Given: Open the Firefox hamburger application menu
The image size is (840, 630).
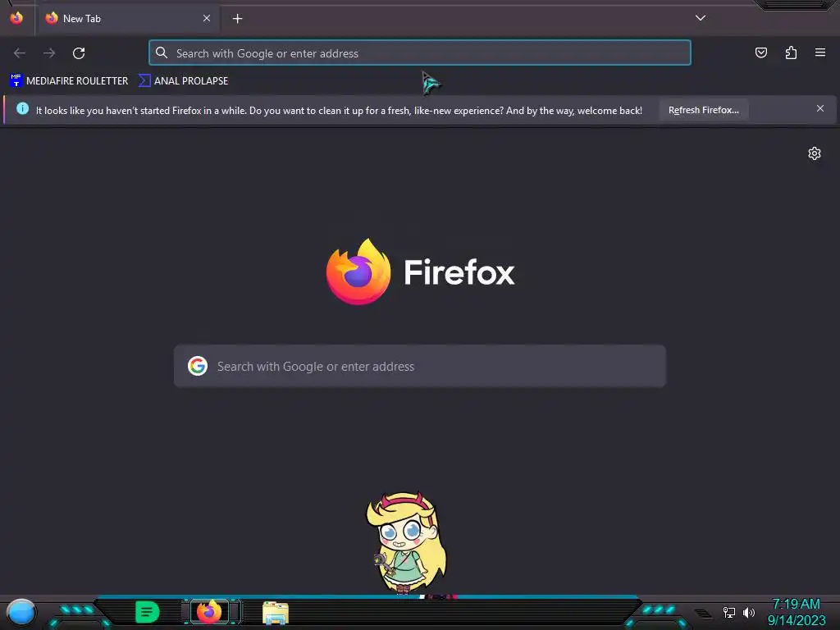Looking at the screenshot, I should [820, 52].
